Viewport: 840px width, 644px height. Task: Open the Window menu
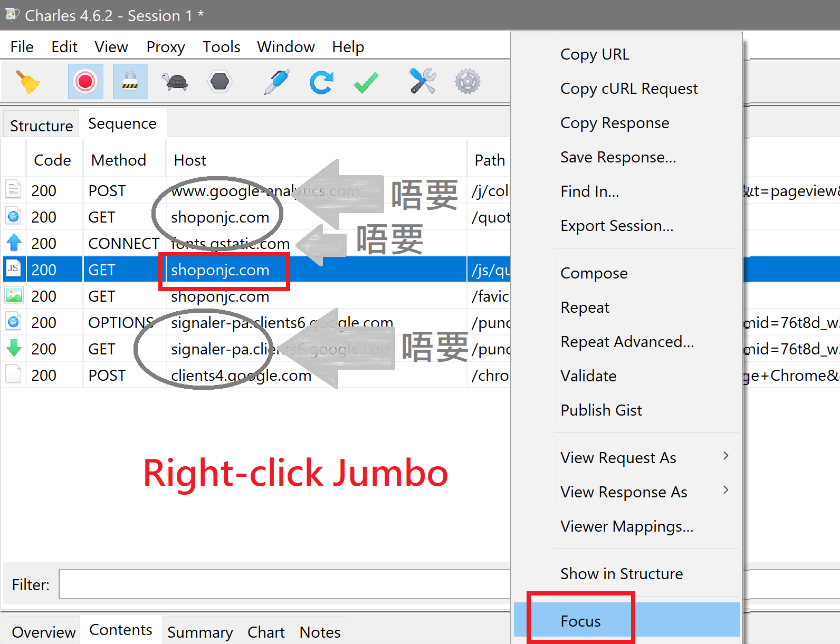point(286,47)
